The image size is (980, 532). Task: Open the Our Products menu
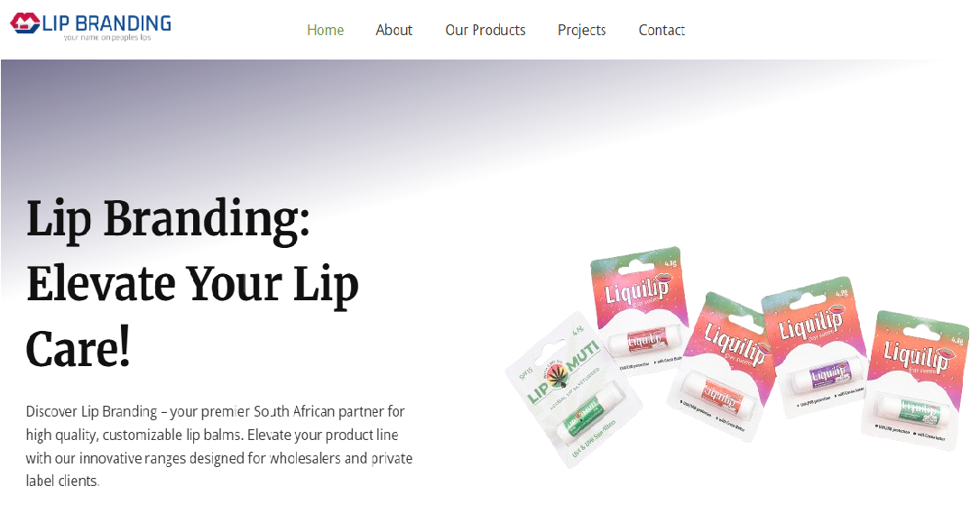point(485,30)
